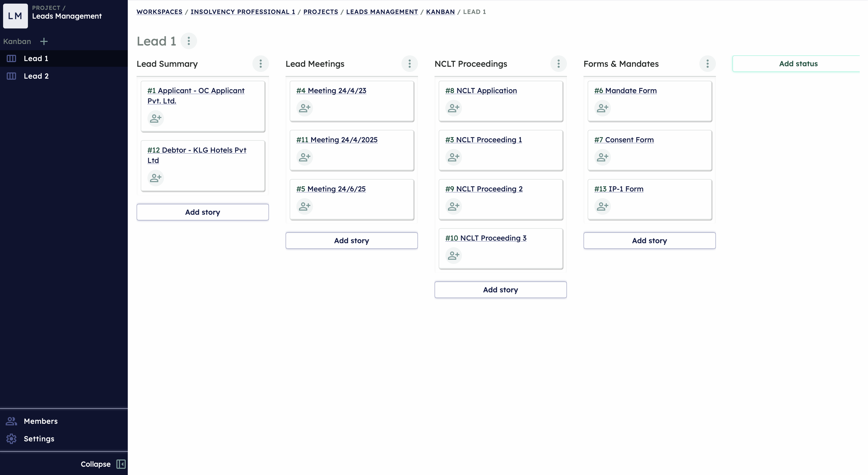868x475 pixels.
Task: Click the plus icon next to Kanban
Action: click(44, 41)
